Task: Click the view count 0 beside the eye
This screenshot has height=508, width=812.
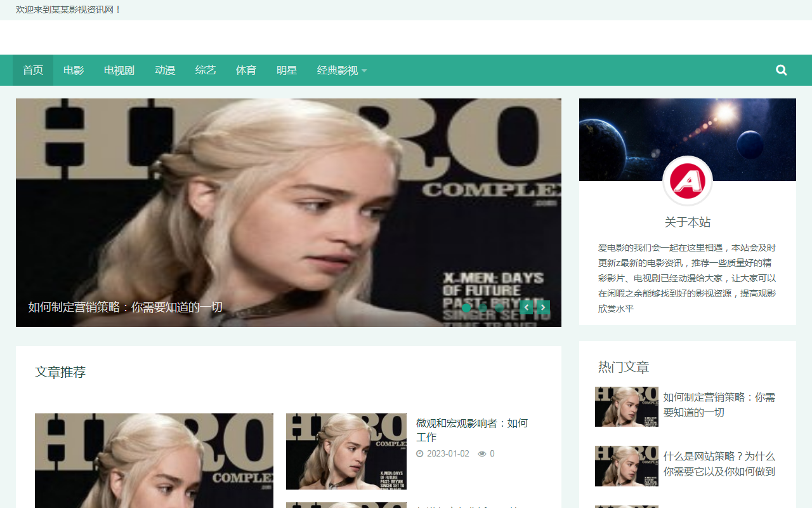Action: 492,454
